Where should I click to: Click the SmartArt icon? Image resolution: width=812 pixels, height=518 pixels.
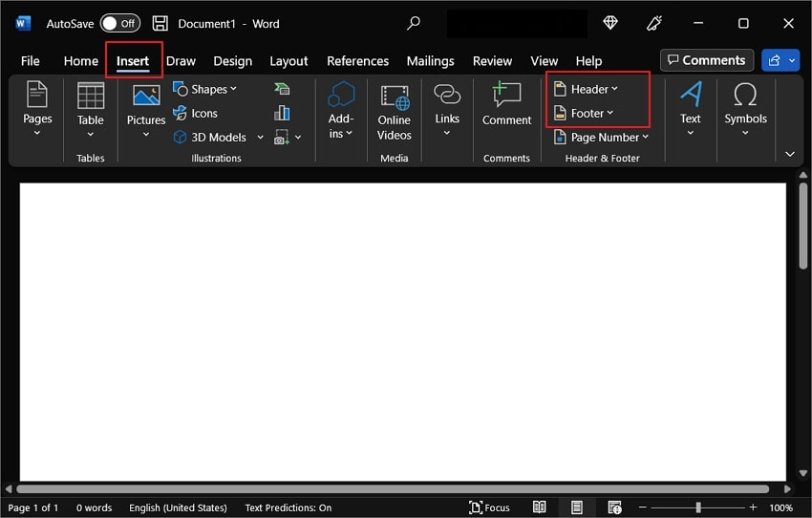click(282, 89)
